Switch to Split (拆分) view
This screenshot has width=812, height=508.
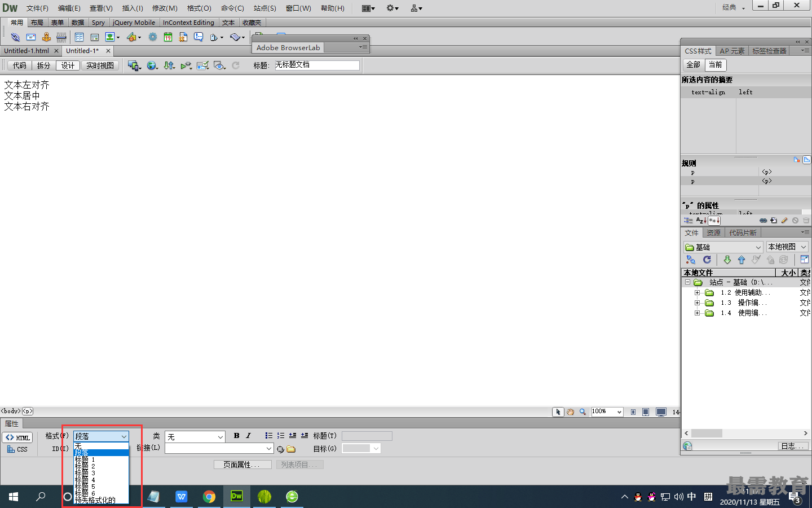(x=43, y=65)
